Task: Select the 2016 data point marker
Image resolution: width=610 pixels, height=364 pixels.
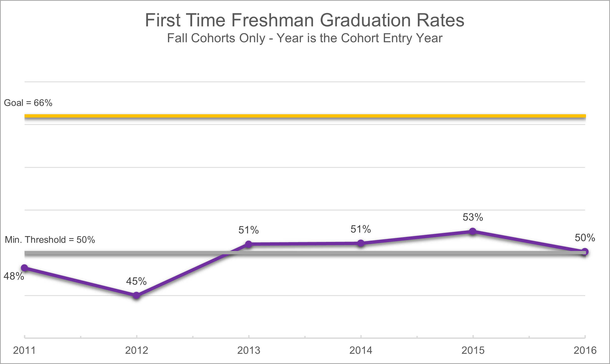Action: [x=585, y=252]
